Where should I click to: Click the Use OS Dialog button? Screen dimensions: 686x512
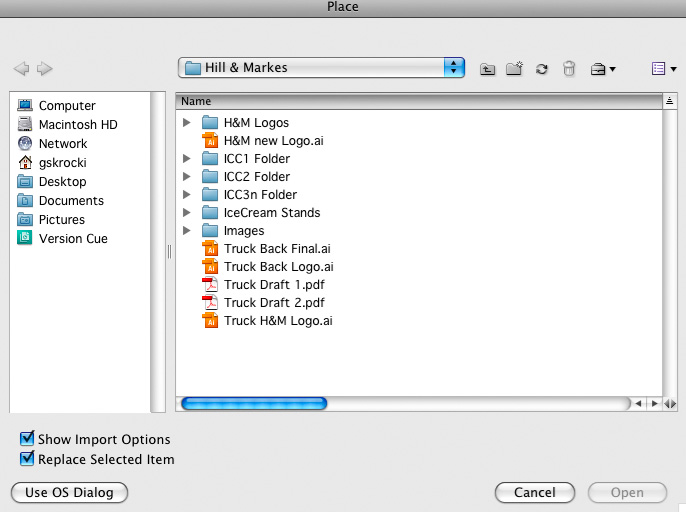(70, 493)
